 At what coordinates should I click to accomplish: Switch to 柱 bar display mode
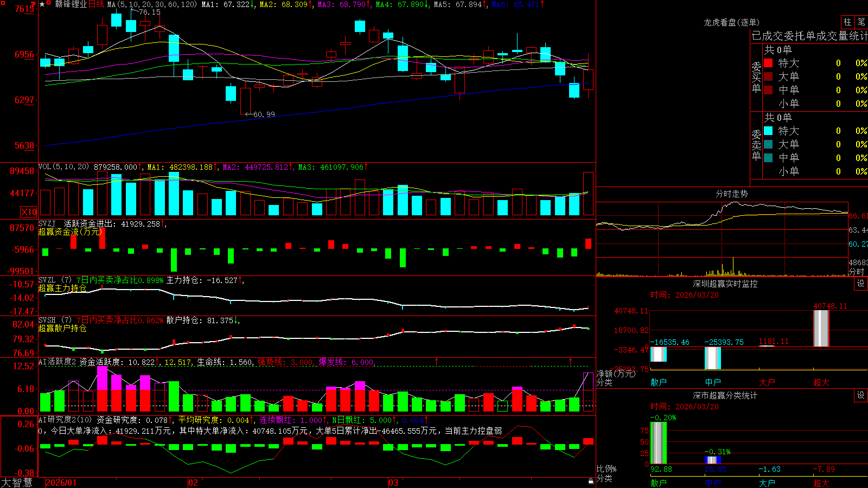pyautogui.click(x=847, y=22)
